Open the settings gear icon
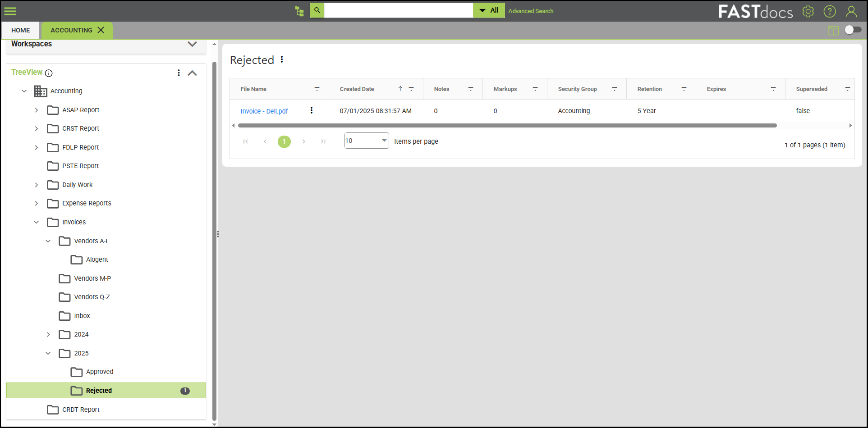 [808, 11]
